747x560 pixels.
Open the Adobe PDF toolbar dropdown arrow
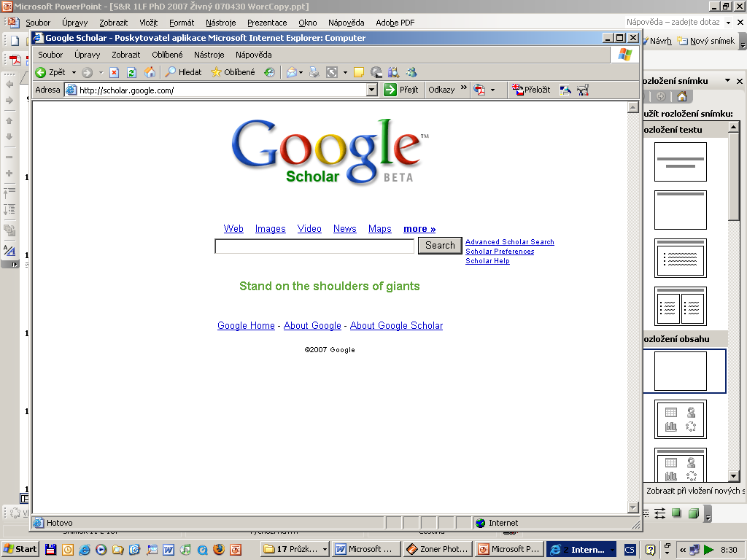pos(492,90)
